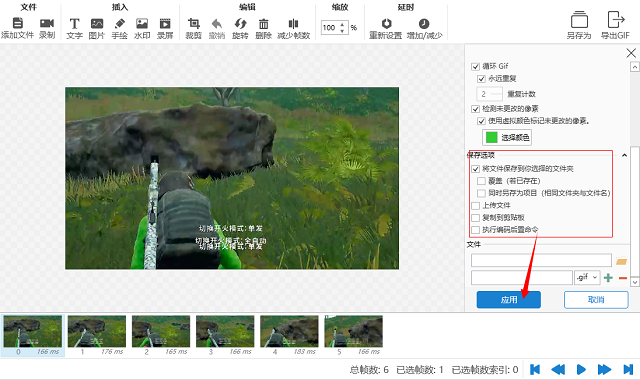640x380 pixels.
Task: Collapse the 保存选项 section chevron
Action: [624, 155]
